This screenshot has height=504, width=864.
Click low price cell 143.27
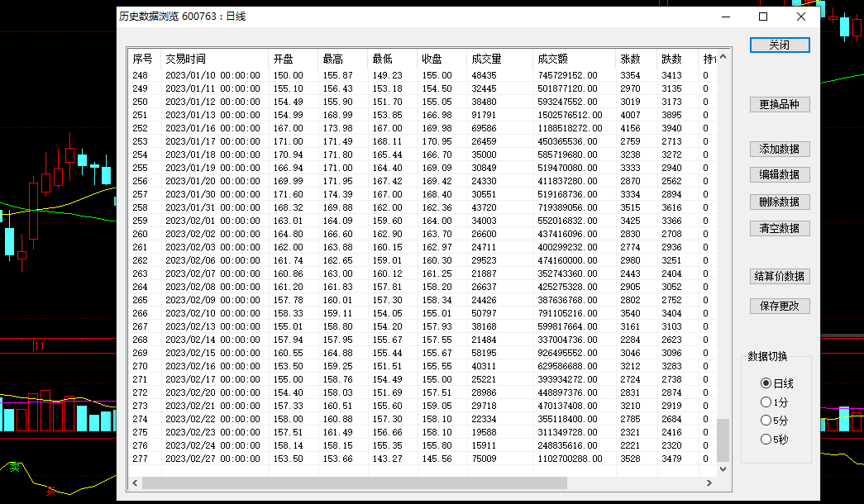(x=388, y=459)
